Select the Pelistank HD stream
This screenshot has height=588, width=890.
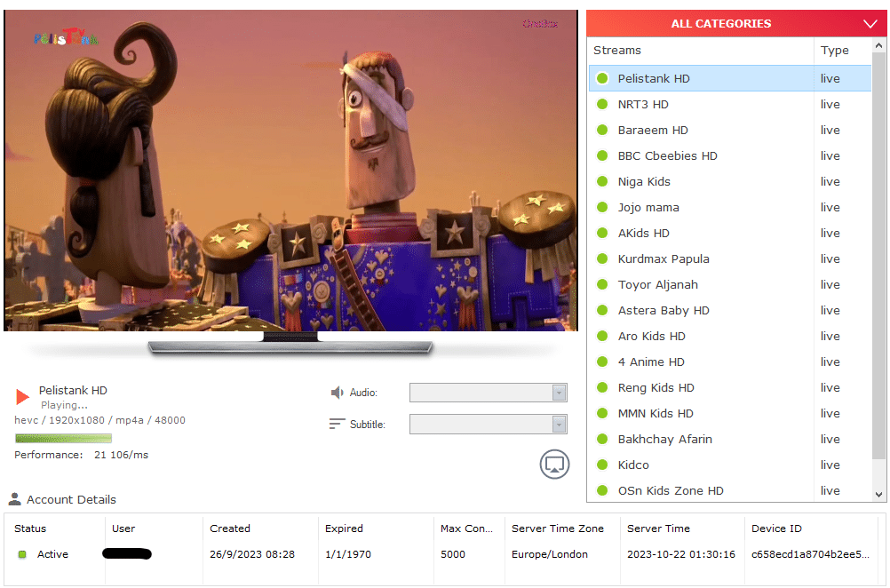coord(730,78)
